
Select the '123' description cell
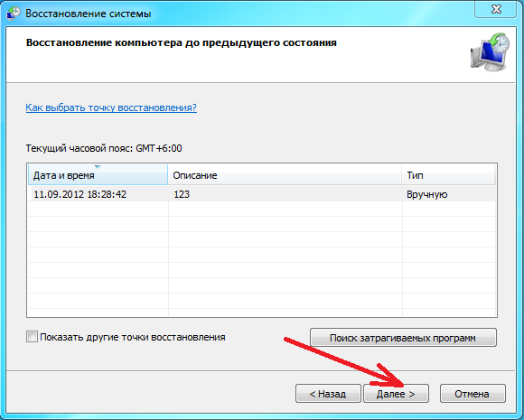tap(182, 194)
